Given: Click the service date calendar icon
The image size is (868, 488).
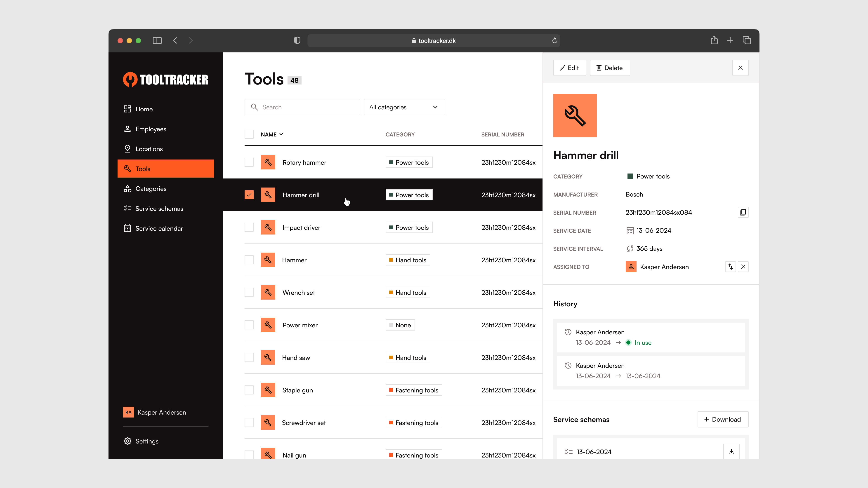Looking at the screenshot, I should tap(630, 230).
